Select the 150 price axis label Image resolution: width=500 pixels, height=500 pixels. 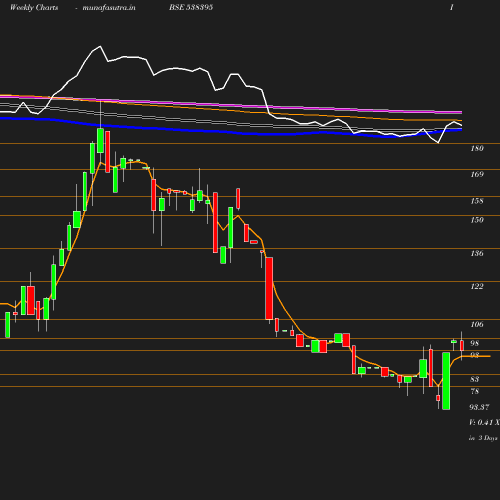[x=477, y=220]
